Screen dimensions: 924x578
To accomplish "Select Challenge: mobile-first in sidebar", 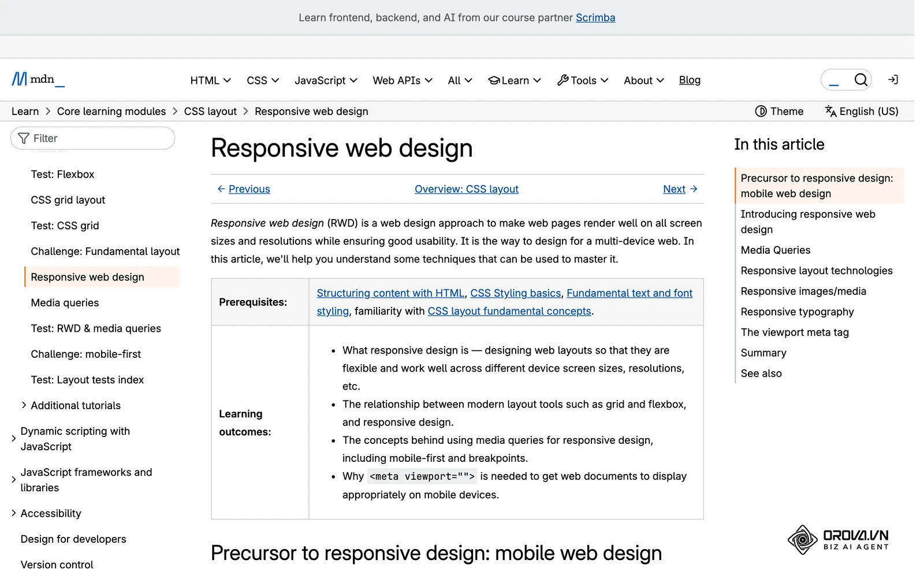I will (85, 354).
